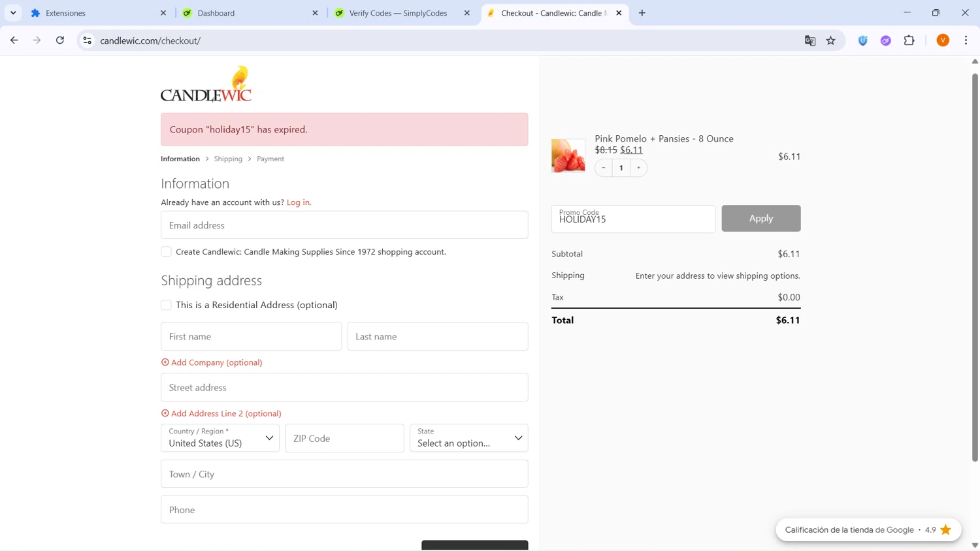Click the coupon expired error message
This screenshot has width=980, height=551.
pos(344,129)
